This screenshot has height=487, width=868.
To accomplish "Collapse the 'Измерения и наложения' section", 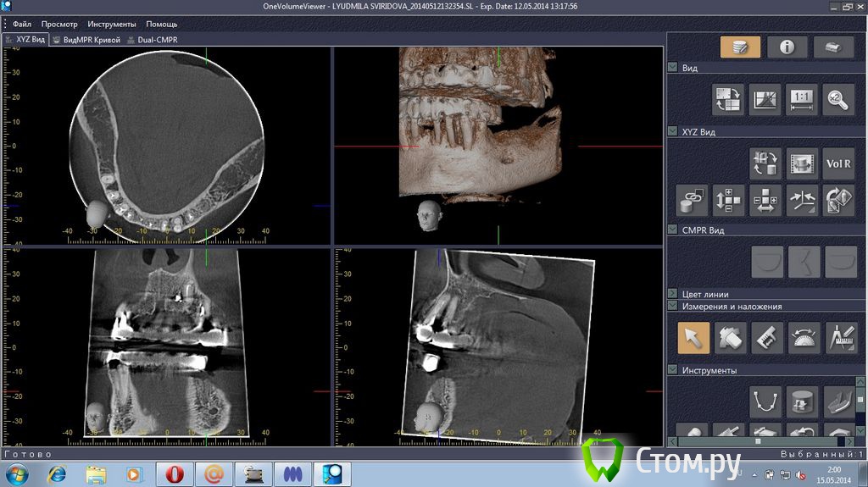I will pos(672,306).
